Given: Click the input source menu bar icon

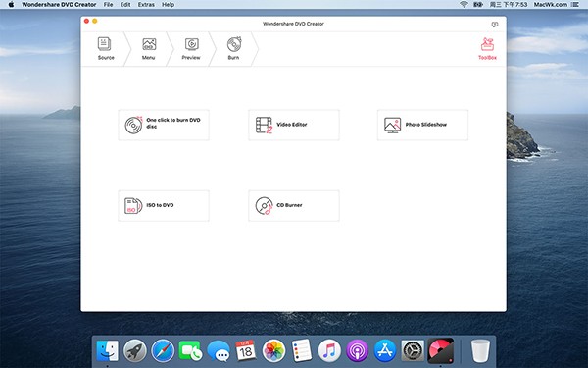Looking at the screenshot, I should click(x=478, y=5).
